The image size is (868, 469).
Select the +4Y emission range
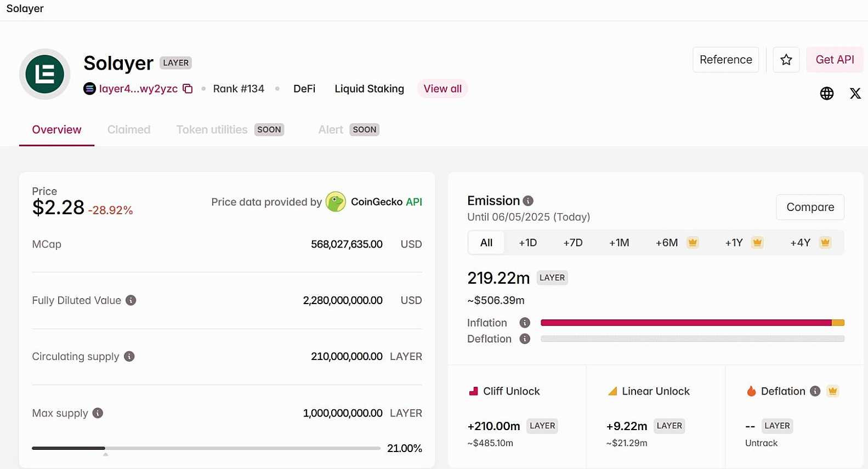810,243
